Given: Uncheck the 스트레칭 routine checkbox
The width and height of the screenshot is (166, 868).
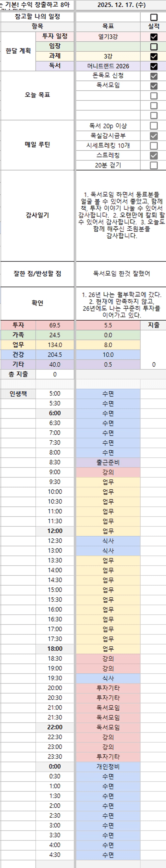Looking at the screenshot, I should (x=154, y=155).
